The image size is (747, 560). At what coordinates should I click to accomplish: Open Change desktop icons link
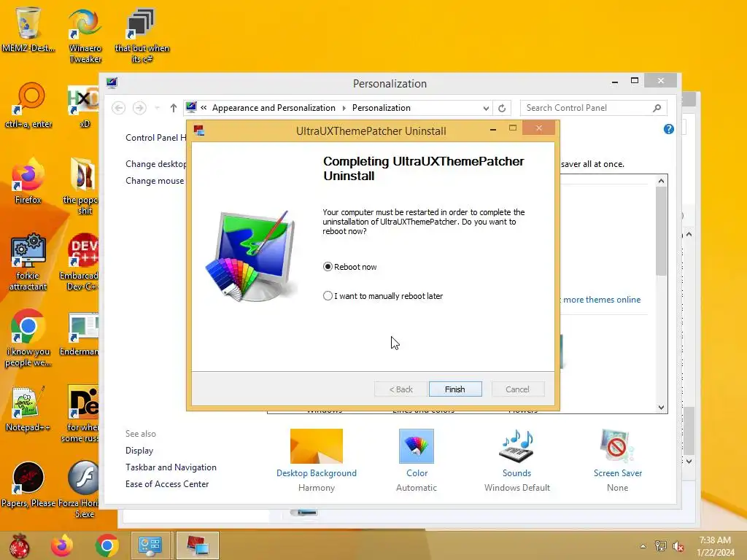click(156, 164)
